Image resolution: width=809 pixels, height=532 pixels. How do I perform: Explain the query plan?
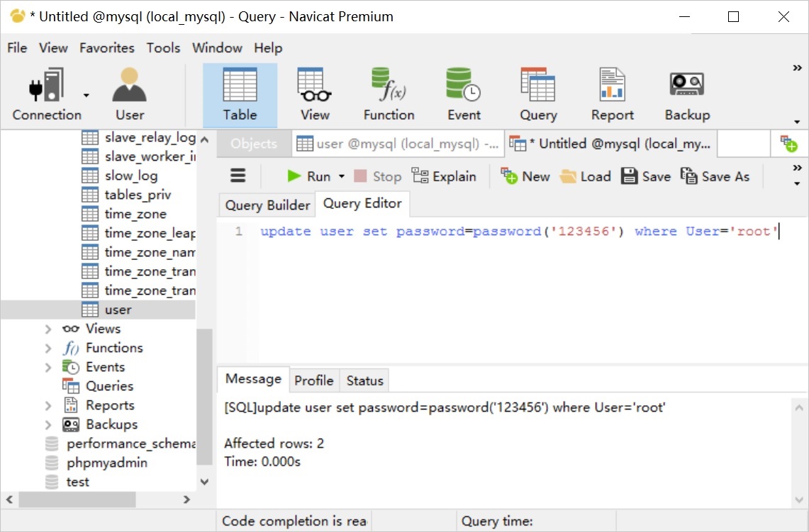tap(444, 176)
